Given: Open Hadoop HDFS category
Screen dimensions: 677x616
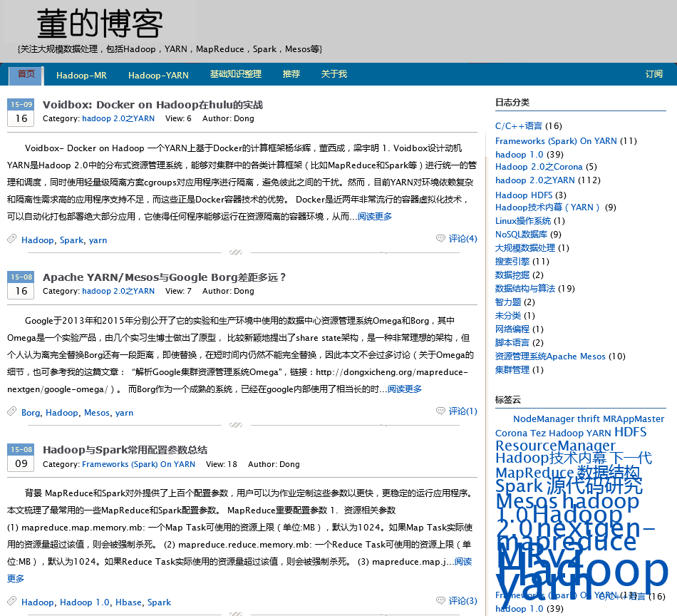Looking at the screenshot, I should coord(524,195).
